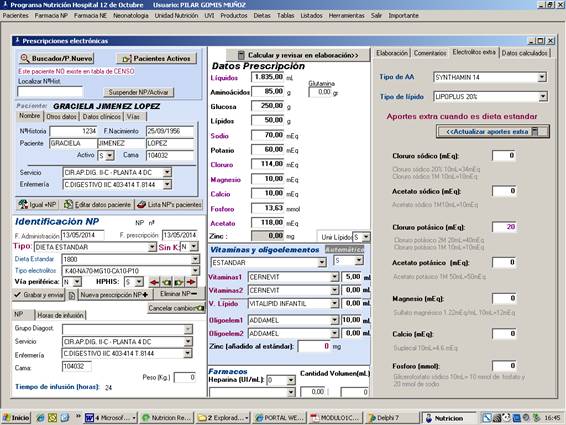Open Lista NP's pacientes
The height and width of the screenshot is (425, 566).
[169, 205]
